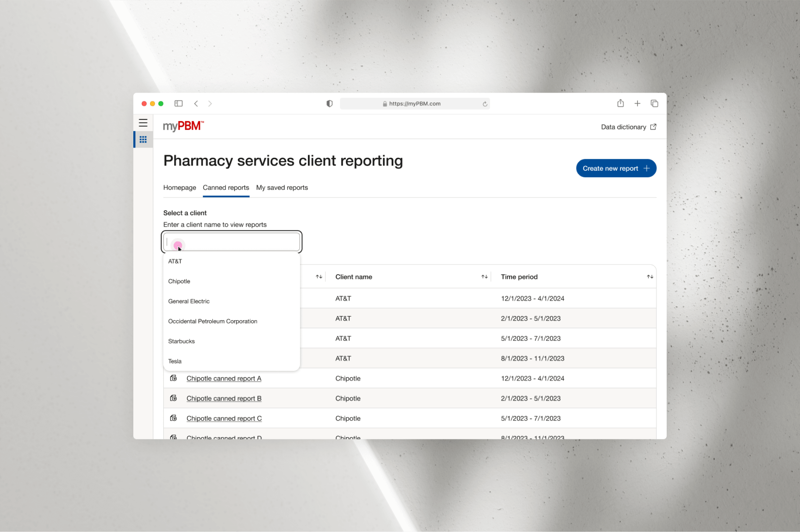
Task: Sort table by Time period column
Action: [650, 277]
